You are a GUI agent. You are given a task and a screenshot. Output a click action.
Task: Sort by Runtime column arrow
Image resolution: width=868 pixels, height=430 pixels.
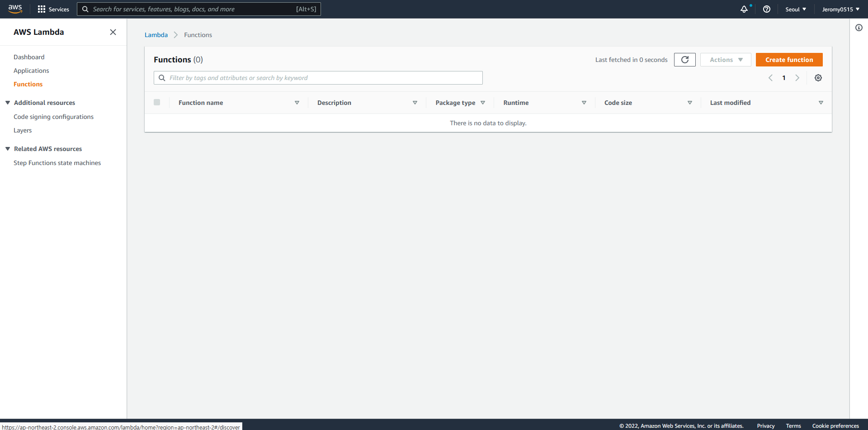tap(584, 103)
